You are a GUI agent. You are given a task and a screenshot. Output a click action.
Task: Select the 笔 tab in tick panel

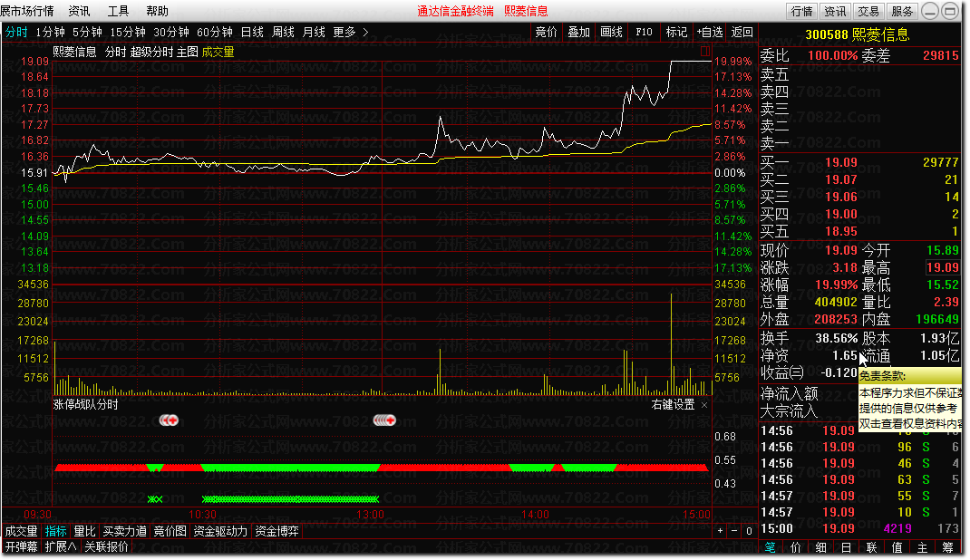click(771, 547)
